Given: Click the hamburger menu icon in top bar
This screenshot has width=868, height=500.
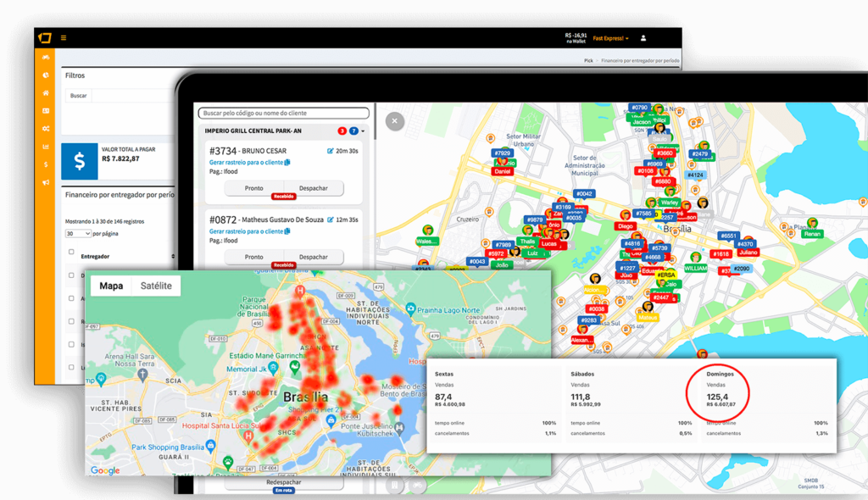Looking at the screenshot, I should click(x=63, y=38).
